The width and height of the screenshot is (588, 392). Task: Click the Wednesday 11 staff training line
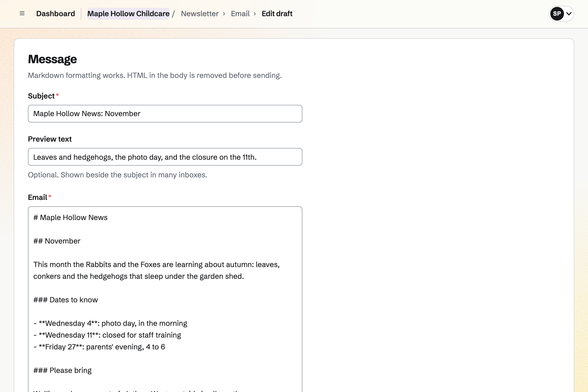point(107,335)
